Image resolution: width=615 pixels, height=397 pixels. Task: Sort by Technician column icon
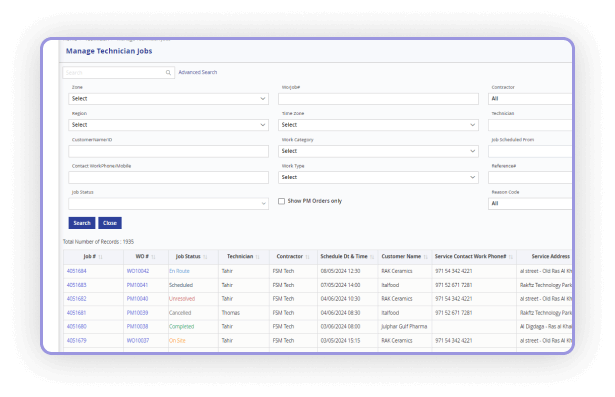tap(258, 257)
